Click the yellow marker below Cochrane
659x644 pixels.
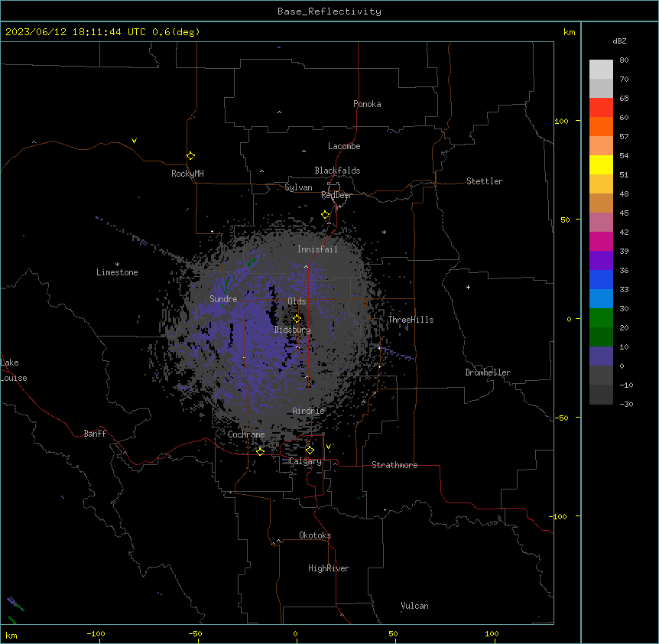[x=260, y=451]
